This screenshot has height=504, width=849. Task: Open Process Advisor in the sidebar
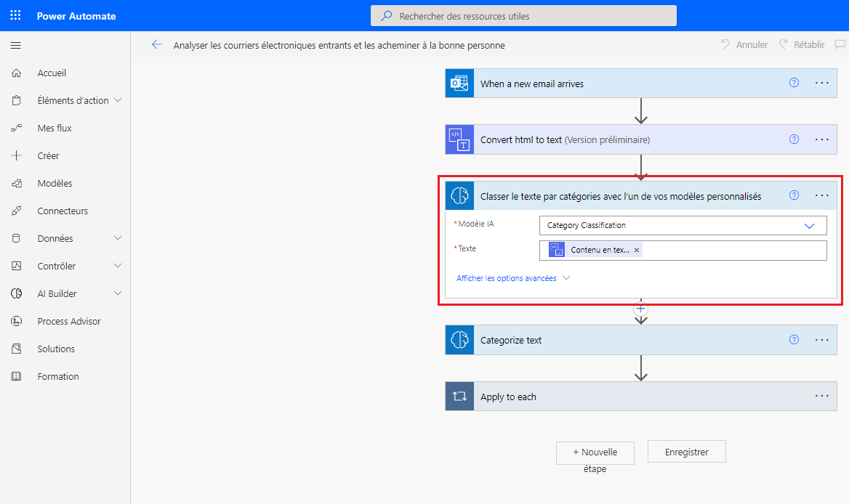[x=69, y=321]
